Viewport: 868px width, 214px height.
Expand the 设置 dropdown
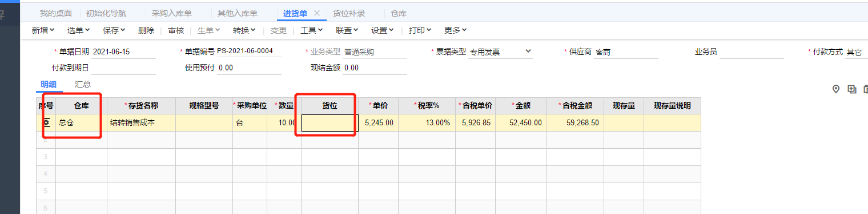(383, 30)
